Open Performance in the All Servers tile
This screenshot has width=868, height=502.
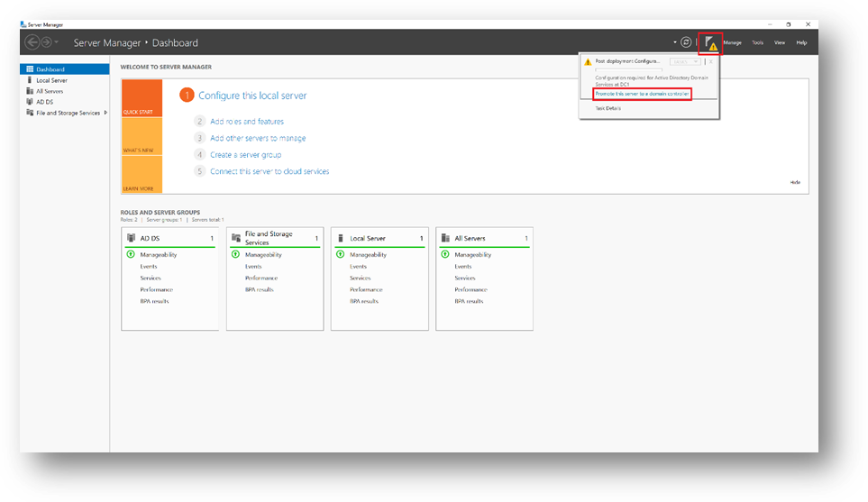point(471,289)
